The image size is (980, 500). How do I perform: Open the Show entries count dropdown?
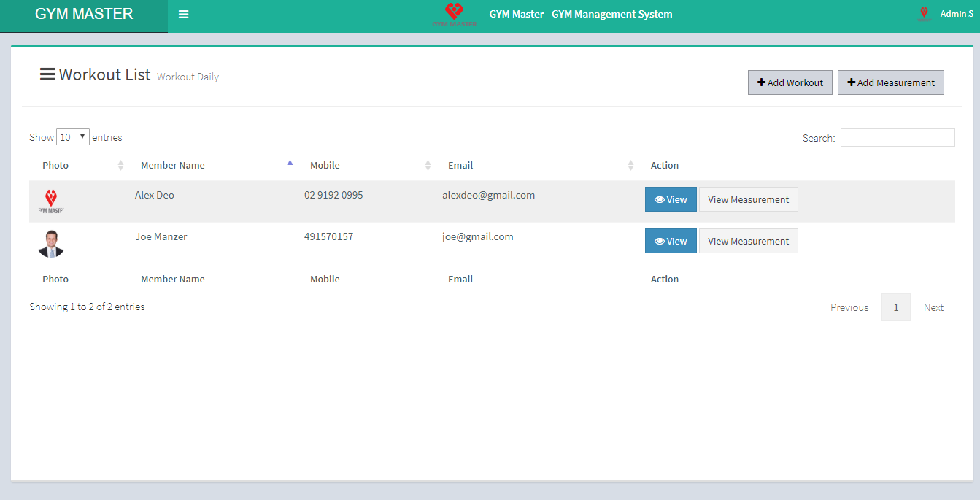pos(73,137)
